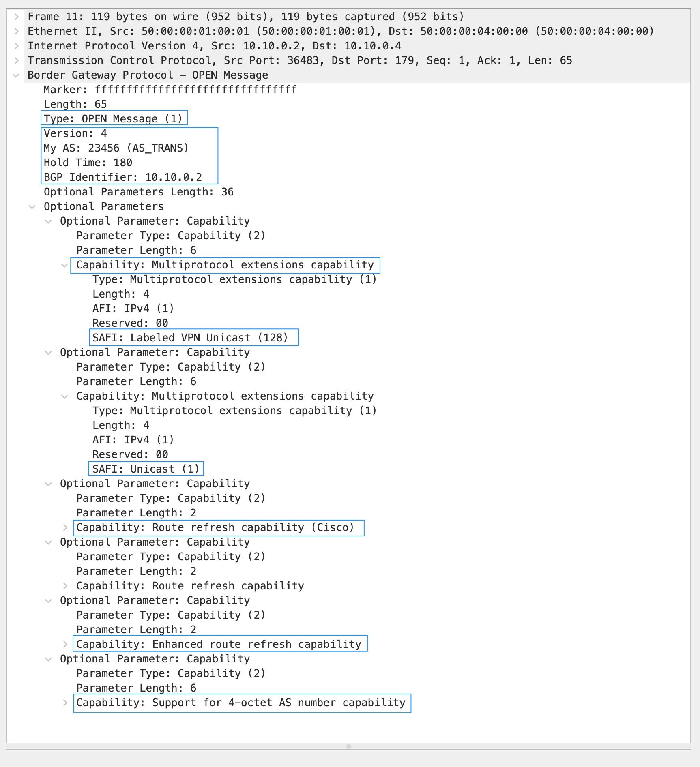The image size is (700, 767).
Task: Click the pane divider handle at bottom
Action: (x=349, y=746)
